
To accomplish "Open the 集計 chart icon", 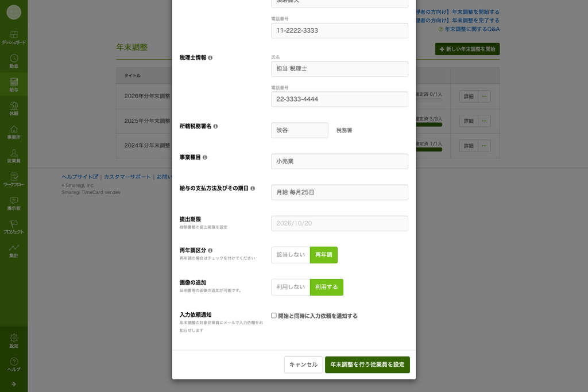I will (x=14, y=250).
